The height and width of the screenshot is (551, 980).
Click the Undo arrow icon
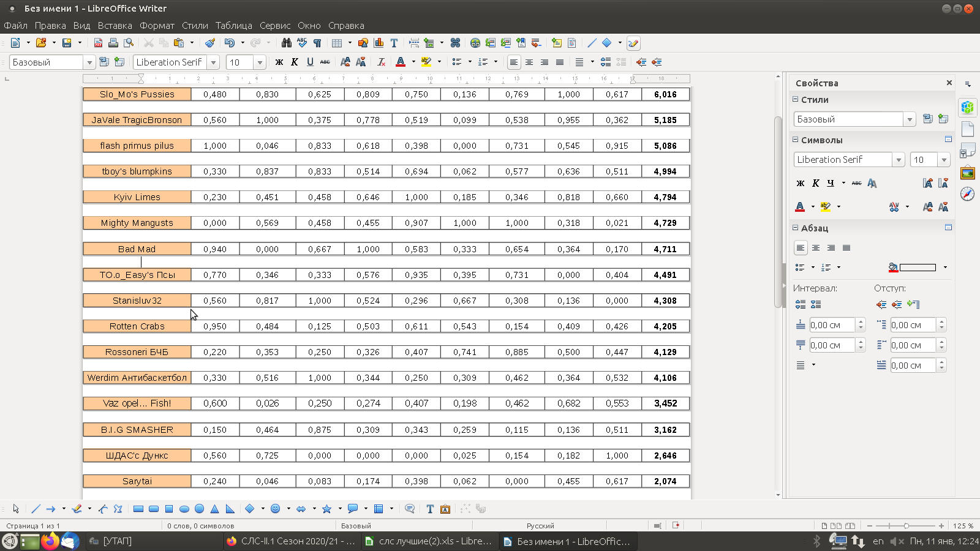click(x=229, y=43)
